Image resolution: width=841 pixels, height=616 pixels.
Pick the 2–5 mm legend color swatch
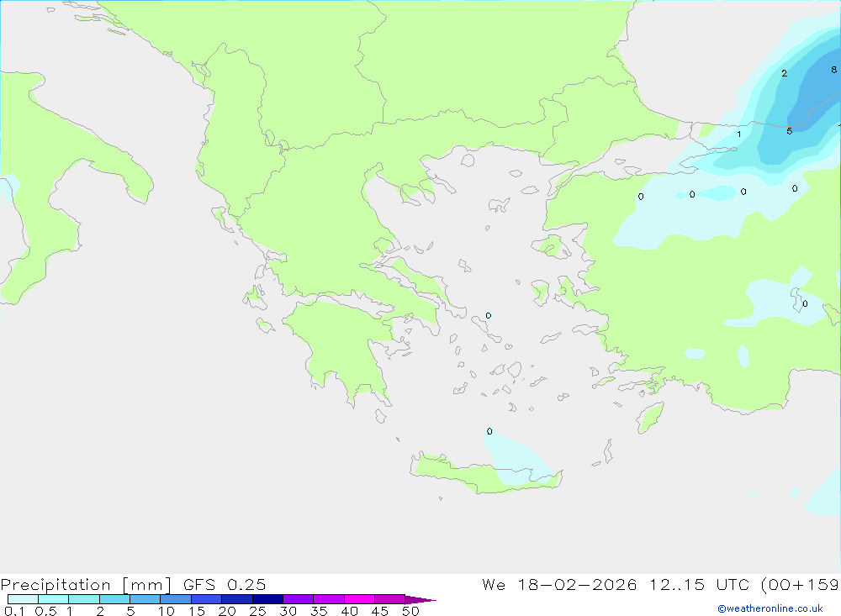coord(114,599)
